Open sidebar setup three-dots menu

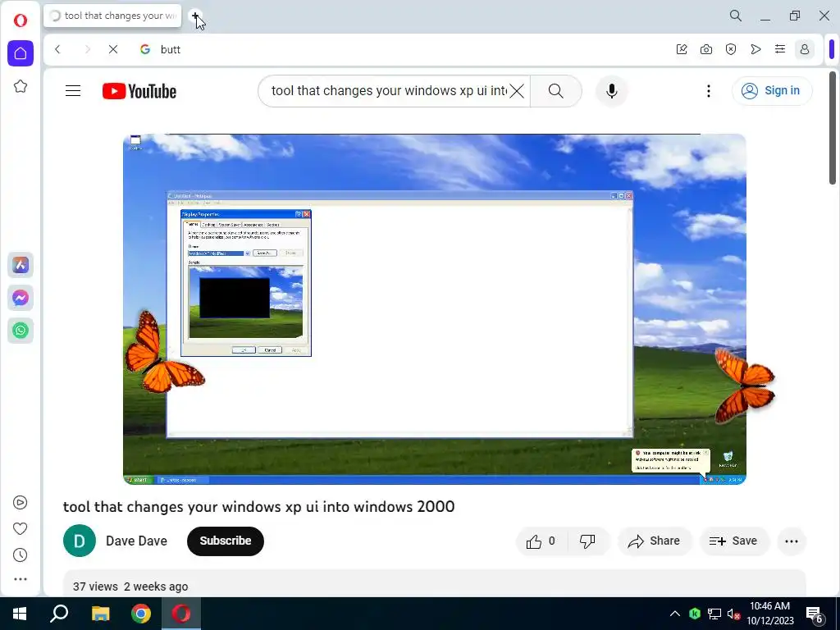tap(21, 579)
